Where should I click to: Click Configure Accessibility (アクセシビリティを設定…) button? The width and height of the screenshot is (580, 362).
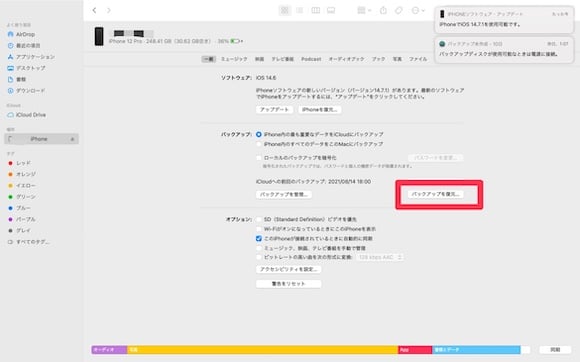point(289,270)
